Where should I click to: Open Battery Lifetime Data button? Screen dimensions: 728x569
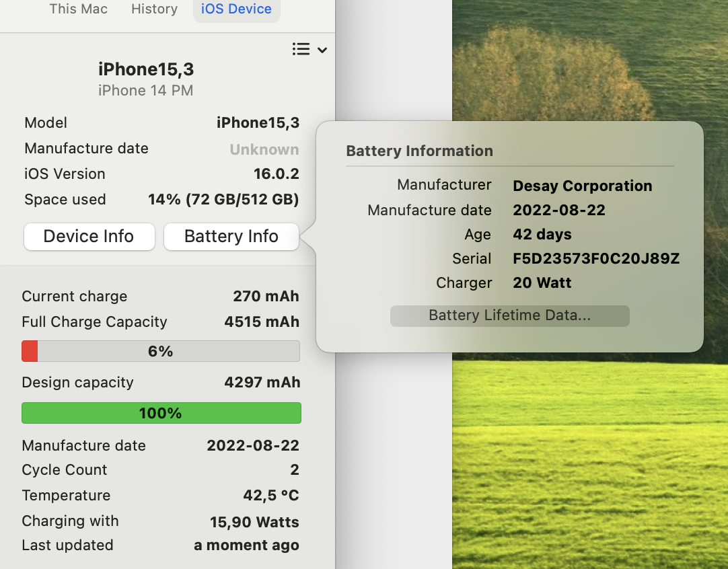pos(510,315)
